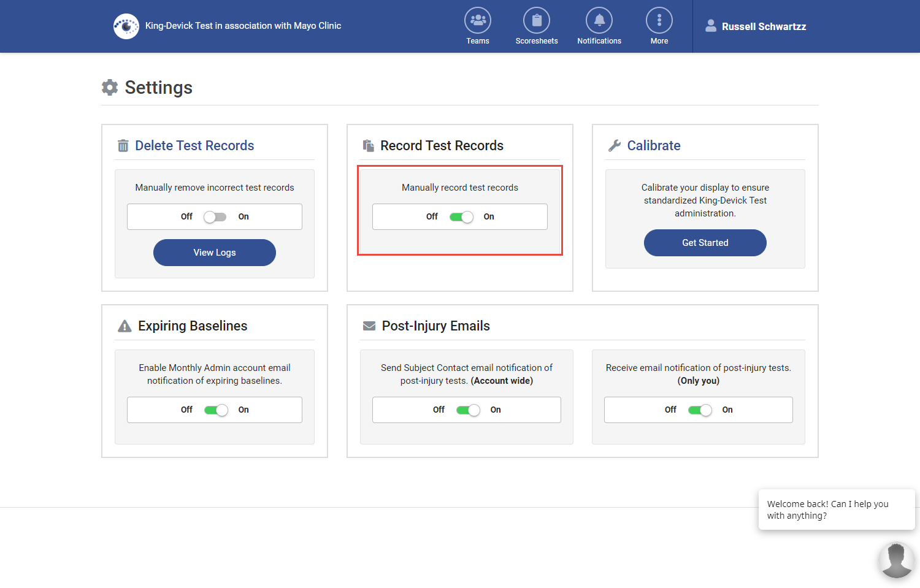Toggle the Only you post-injury email switch
Screen dimensions: 920x588
pos(700,410)
